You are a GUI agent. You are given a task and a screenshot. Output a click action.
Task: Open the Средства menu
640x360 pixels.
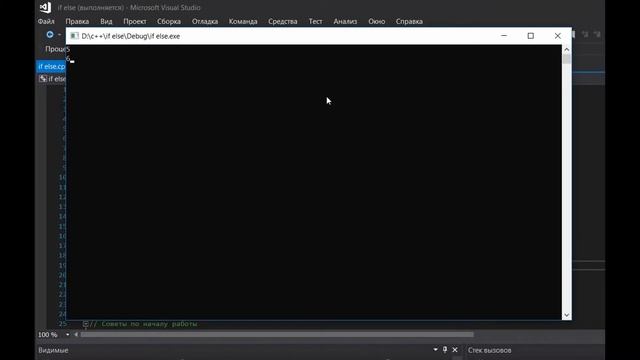coord(283,21)
